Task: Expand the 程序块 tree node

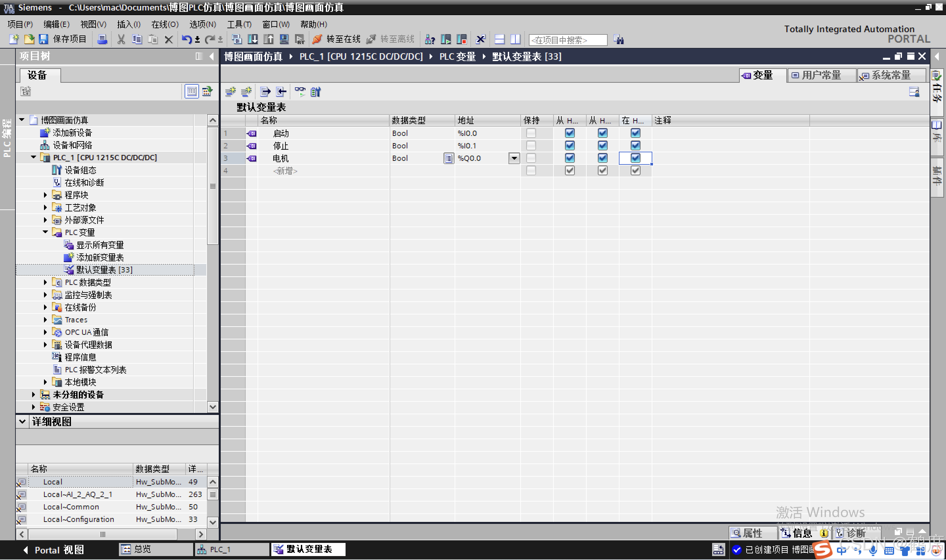Action: tap(45, 195)
